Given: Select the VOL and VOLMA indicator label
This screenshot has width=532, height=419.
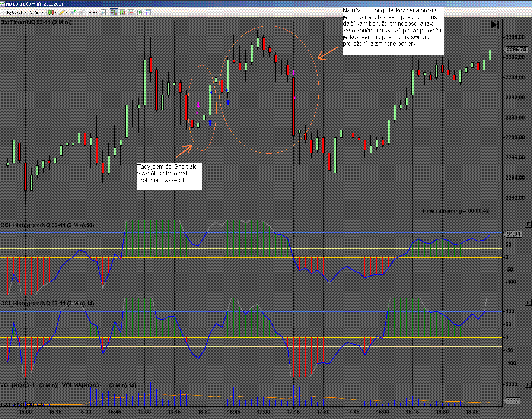Looking at the screenshot, I should click(x=68, y=385).
